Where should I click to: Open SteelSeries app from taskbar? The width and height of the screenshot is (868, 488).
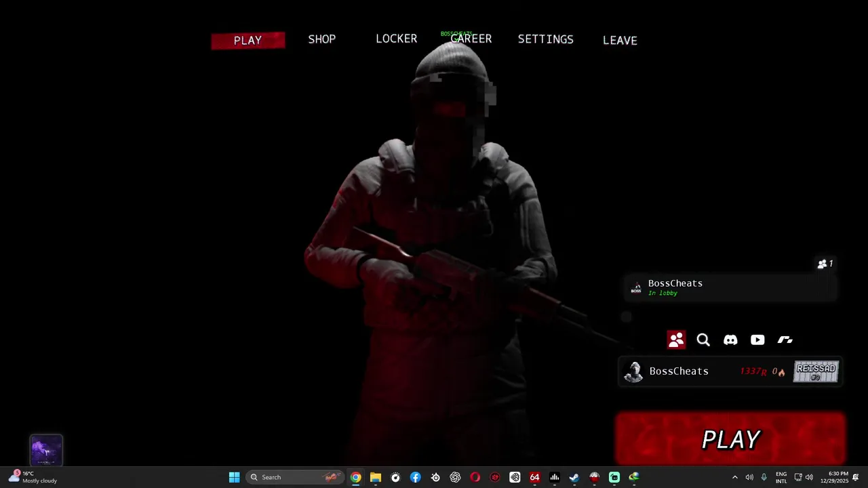(435, 477)
